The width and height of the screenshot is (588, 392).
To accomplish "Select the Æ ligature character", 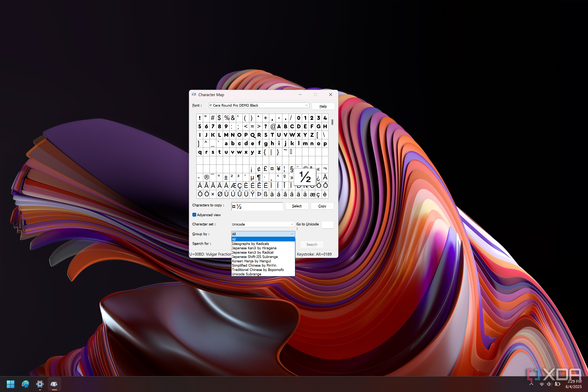I will pos(233,186).
